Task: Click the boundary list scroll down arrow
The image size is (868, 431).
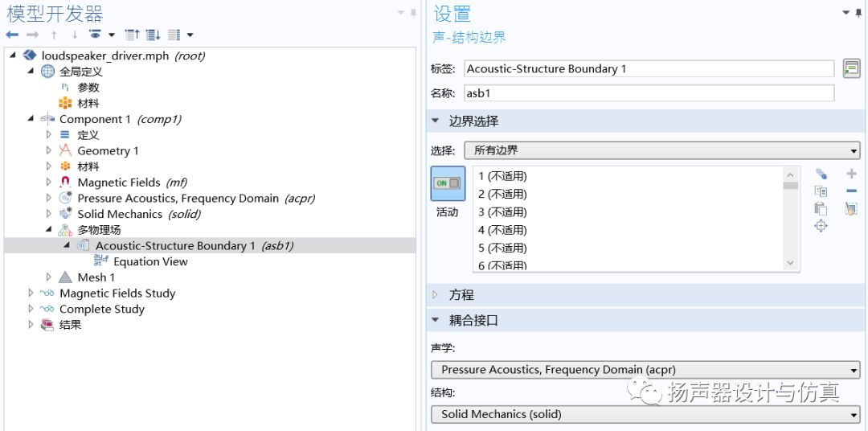Action: [791, 264]
